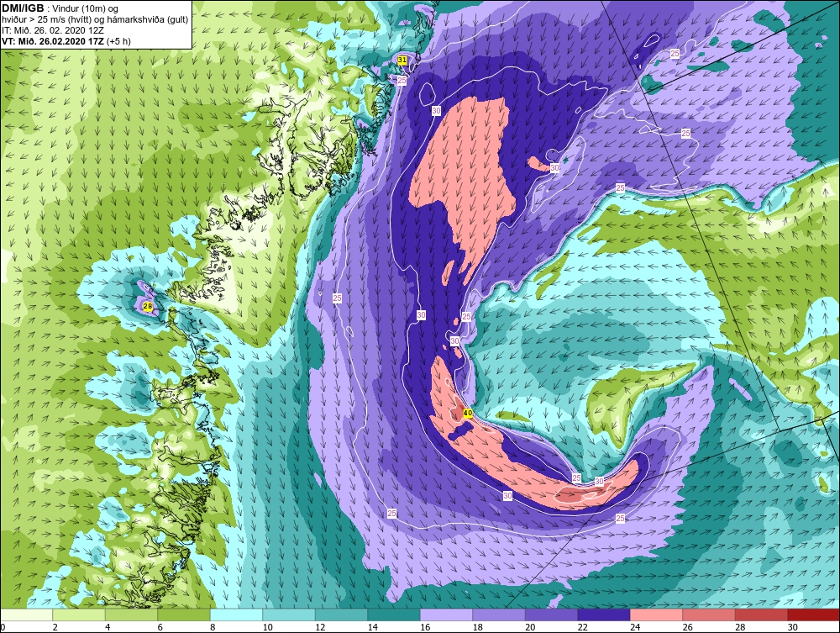This screenshot has width=840, height=633.
Task: Select the 18–20 m/s legend swatch
Action: pos(499,615)
